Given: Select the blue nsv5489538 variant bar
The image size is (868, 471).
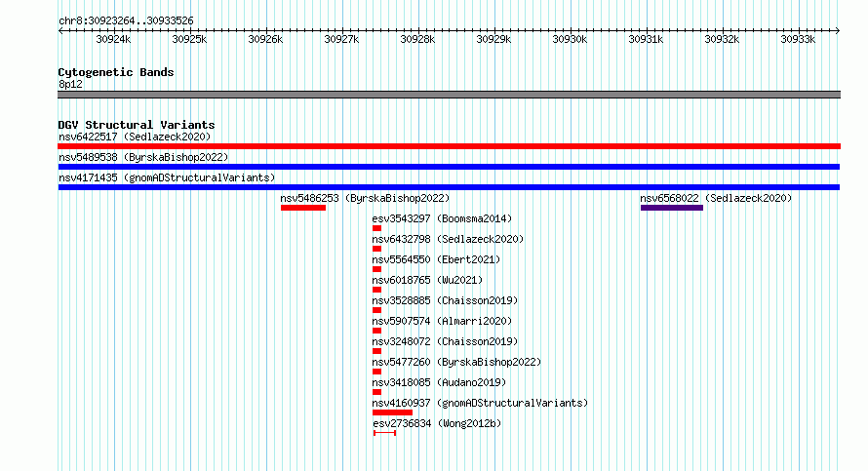Looking at the screenshot, I should 449,167.
